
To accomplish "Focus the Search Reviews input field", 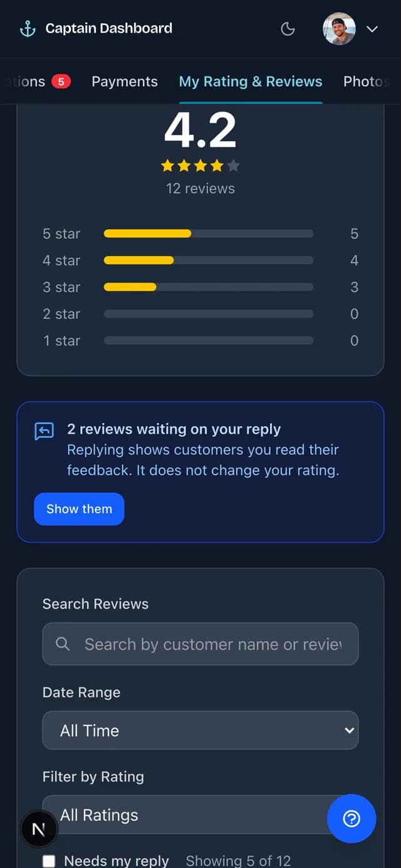I will tap(200, 644).
